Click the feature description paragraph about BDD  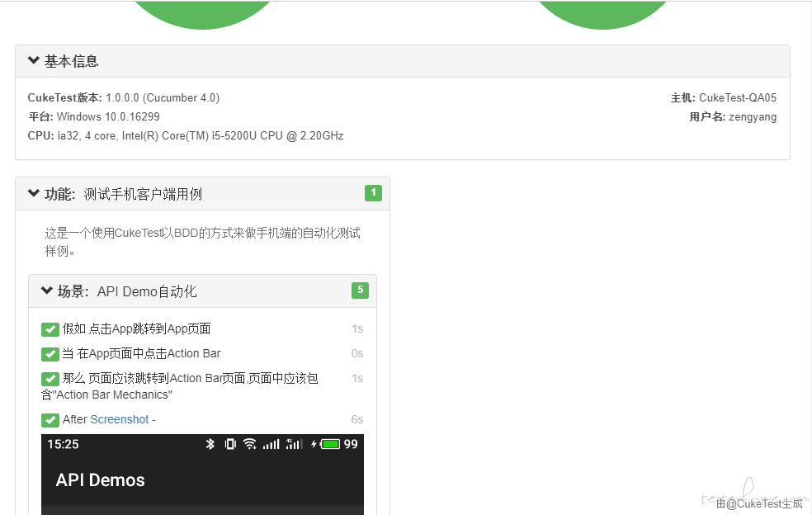pos(202,242)
